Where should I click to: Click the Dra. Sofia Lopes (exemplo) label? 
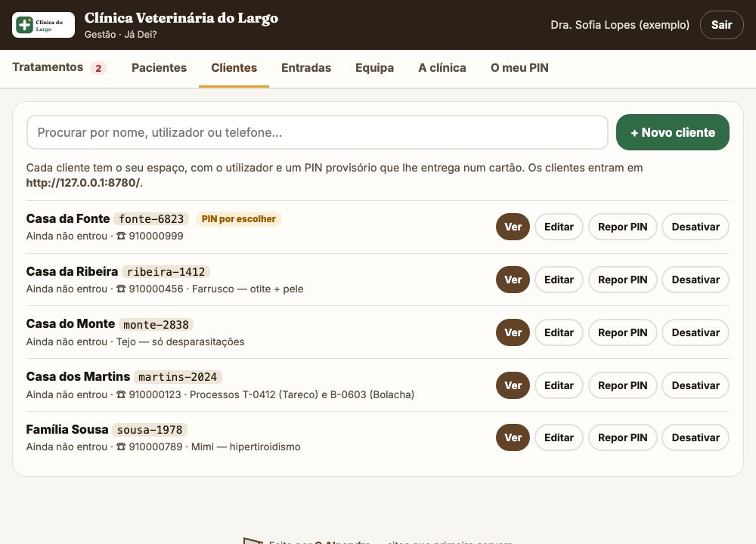point(620,25)
